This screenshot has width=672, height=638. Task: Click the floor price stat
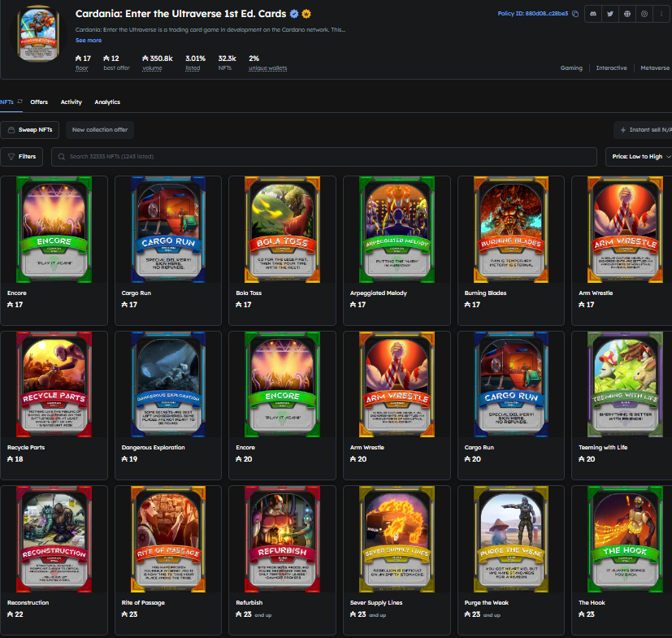tap(83, 63)
